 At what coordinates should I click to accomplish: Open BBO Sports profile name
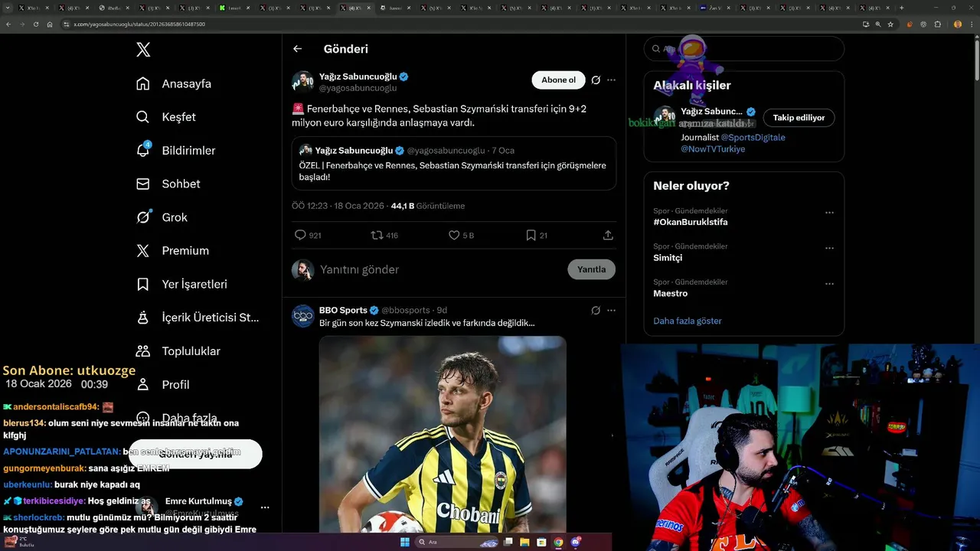[x=343, y=310]
